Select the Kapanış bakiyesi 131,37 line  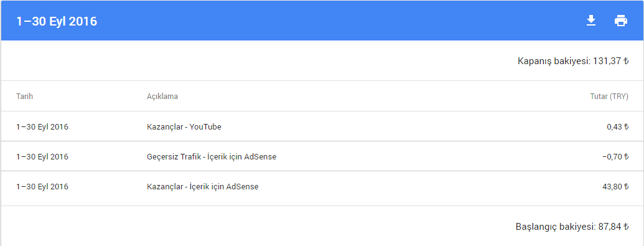pos(573,61)
